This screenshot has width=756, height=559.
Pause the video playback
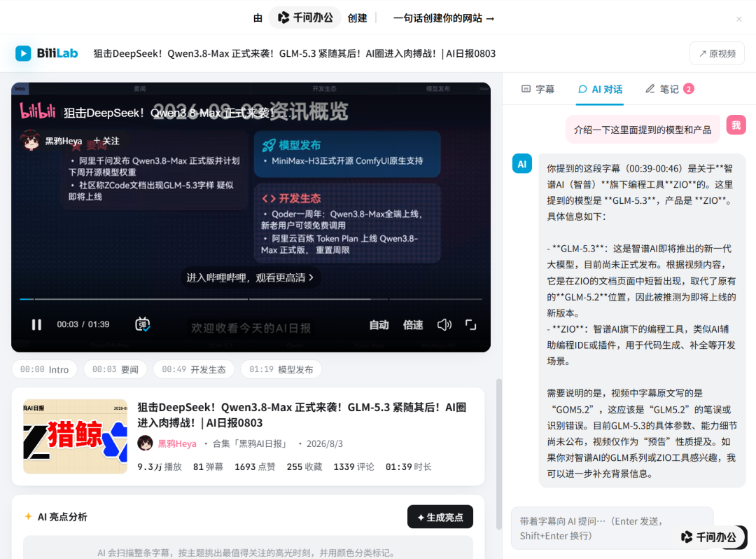click(x=36, y=324)
